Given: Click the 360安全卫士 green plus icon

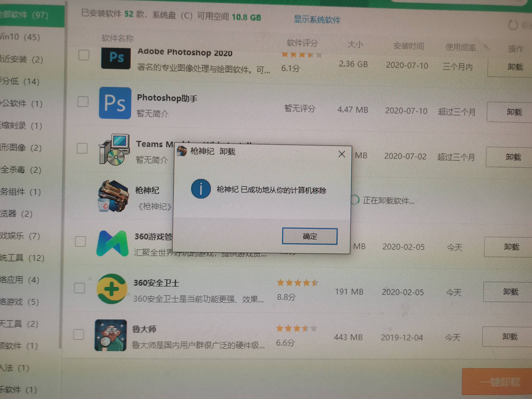Looking at the screenshot, I should 112,289.
